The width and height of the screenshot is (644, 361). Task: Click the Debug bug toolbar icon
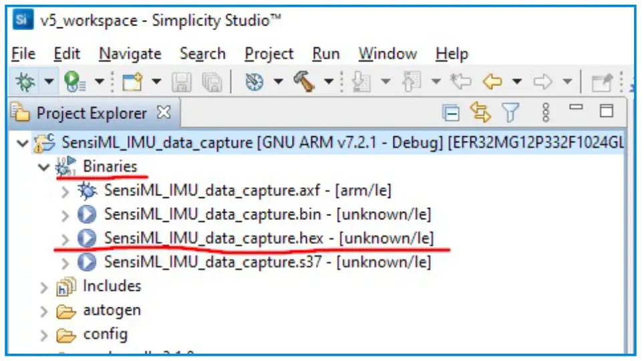[x=25, y=82]
